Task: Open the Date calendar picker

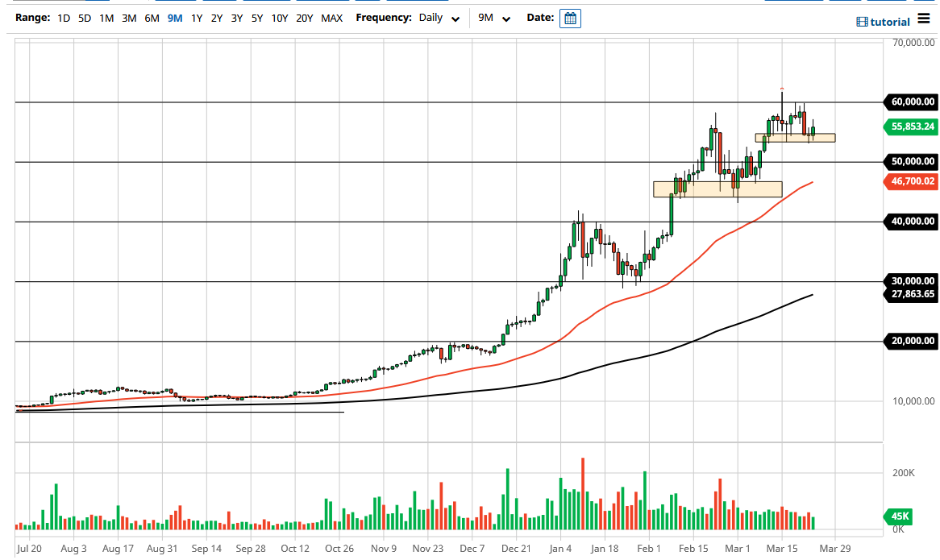Action: point(570,18)
